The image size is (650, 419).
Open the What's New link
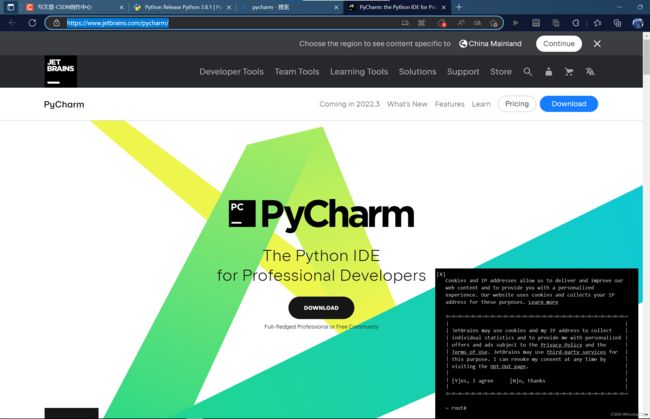407,104
